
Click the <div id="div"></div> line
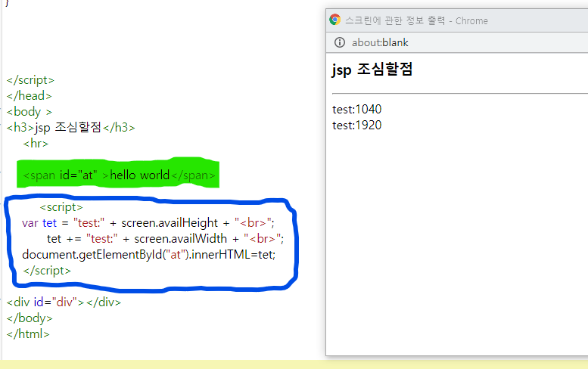pyautogui.click(x=64, y=302)
